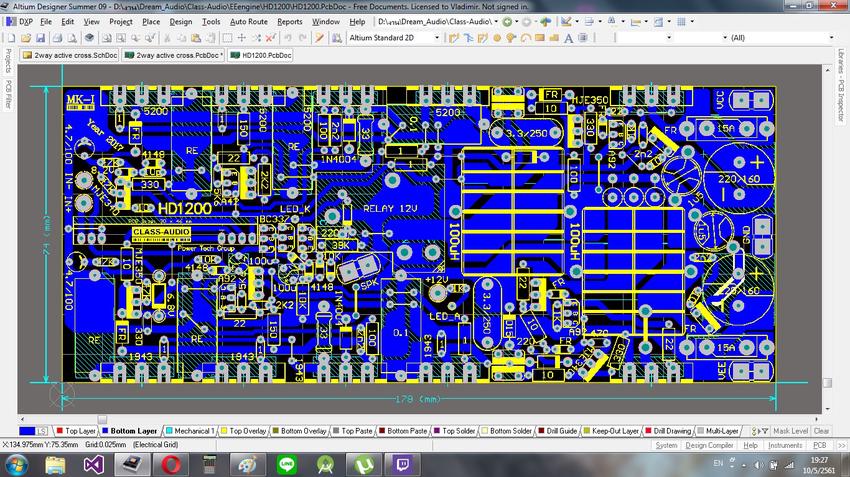
Task: Switch to HD1200.PcbDoc document tab
Action: pos(261,55)
